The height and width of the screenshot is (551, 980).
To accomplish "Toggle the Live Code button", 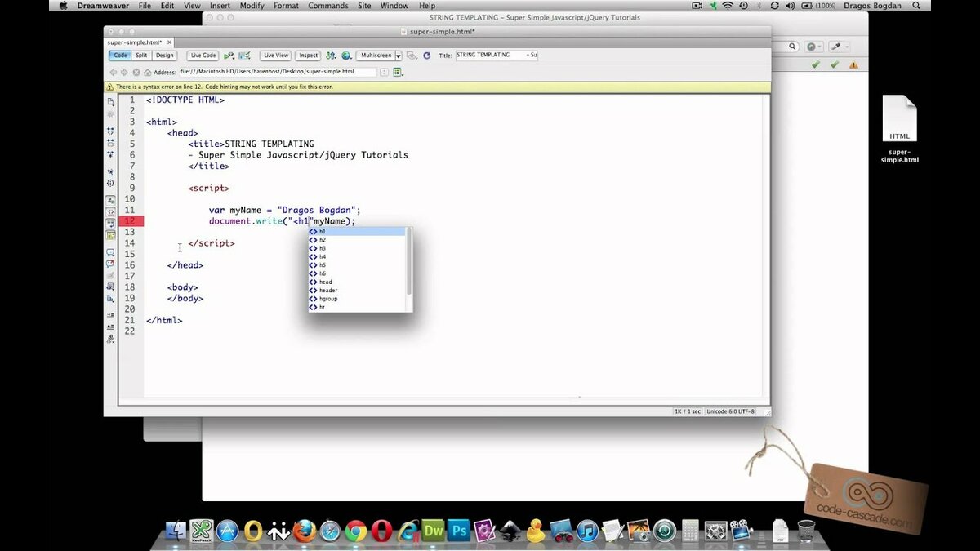I will [203, 56].
